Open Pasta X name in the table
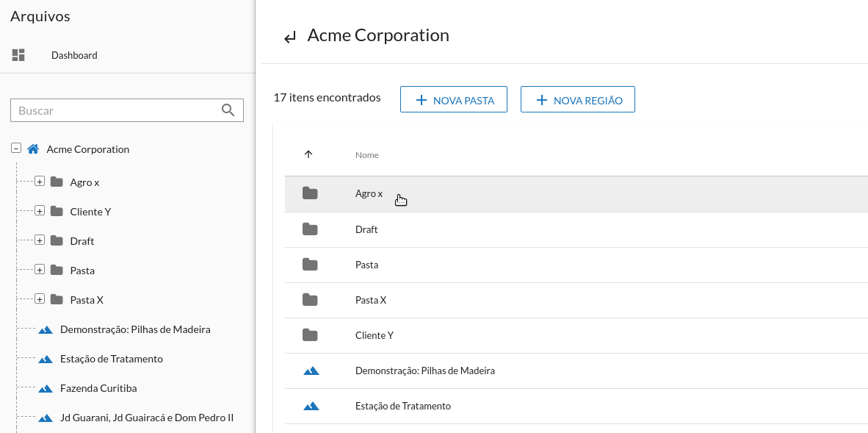 371,301
